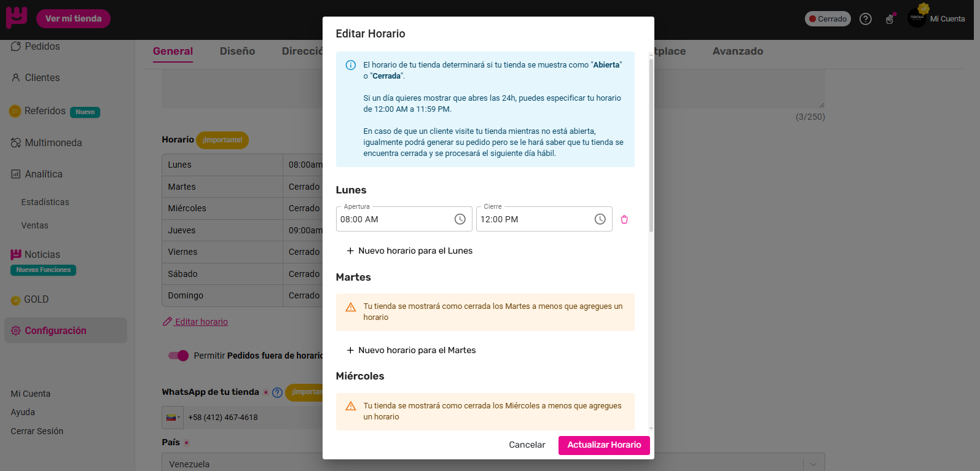The image size is (980, 471).
Task: Click the Apertura clock icon for Lunes
Action: pyautogui.click(x=460, y=219)
